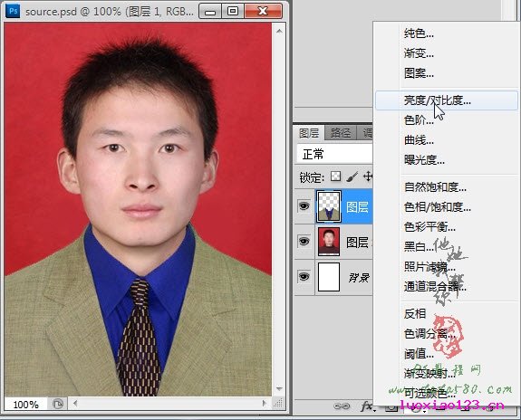The width and height of the screenshot is (521, 420).
Task: Select the red portrait layer thumbnail
Action: (x=329, y=242)
